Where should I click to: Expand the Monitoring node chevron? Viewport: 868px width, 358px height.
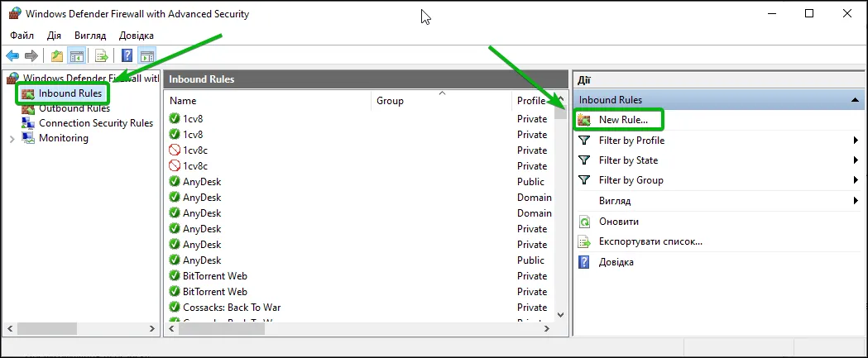pyautogui.click(x=12, y=138)
